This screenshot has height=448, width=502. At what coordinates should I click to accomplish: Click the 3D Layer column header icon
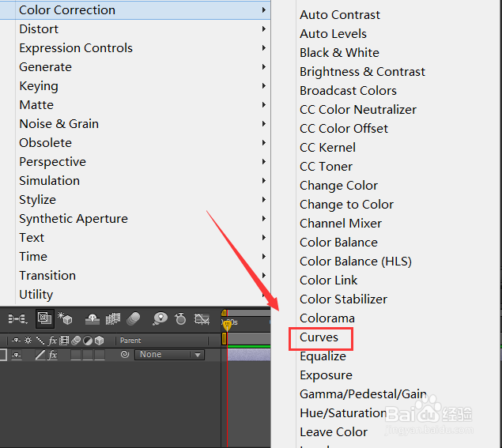(100, 341)
